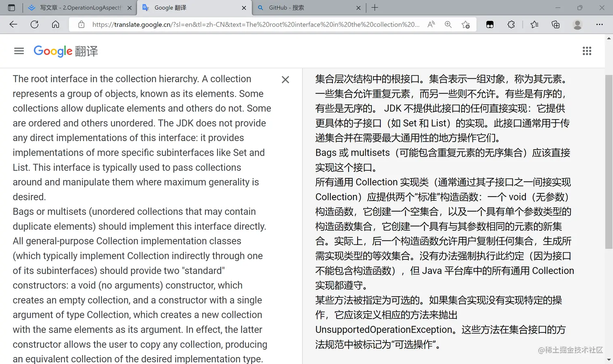Click the scrollbar up arrow

[609, 38]
